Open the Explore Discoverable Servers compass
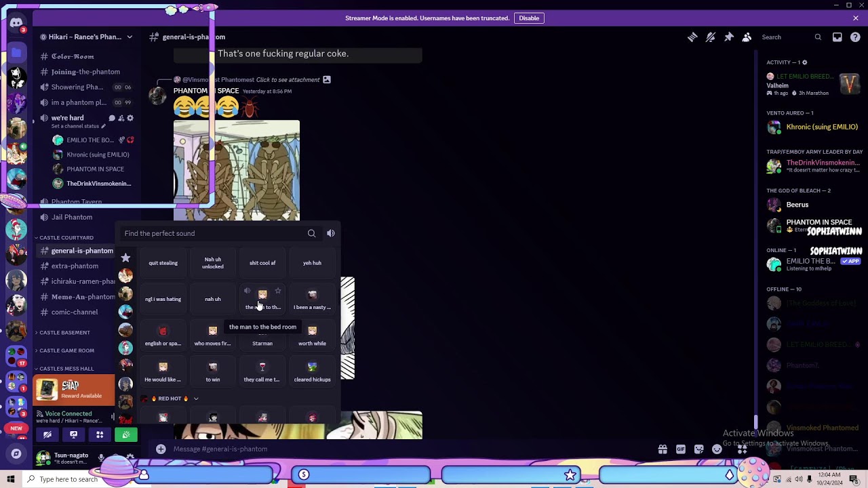Viewport: 868px width, 488px height. [16, 453]
